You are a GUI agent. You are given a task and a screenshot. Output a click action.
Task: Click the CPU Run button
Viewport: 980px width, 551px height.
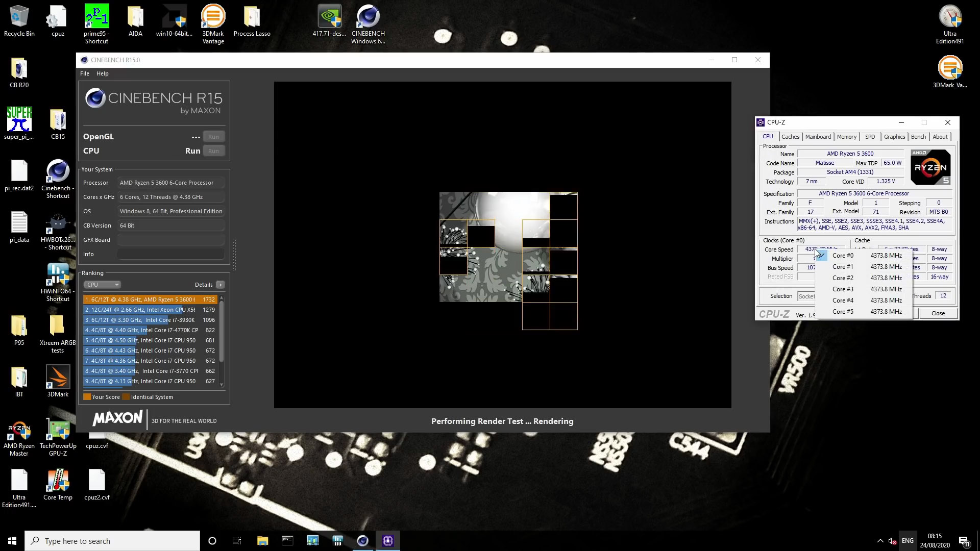pos(213,151)
